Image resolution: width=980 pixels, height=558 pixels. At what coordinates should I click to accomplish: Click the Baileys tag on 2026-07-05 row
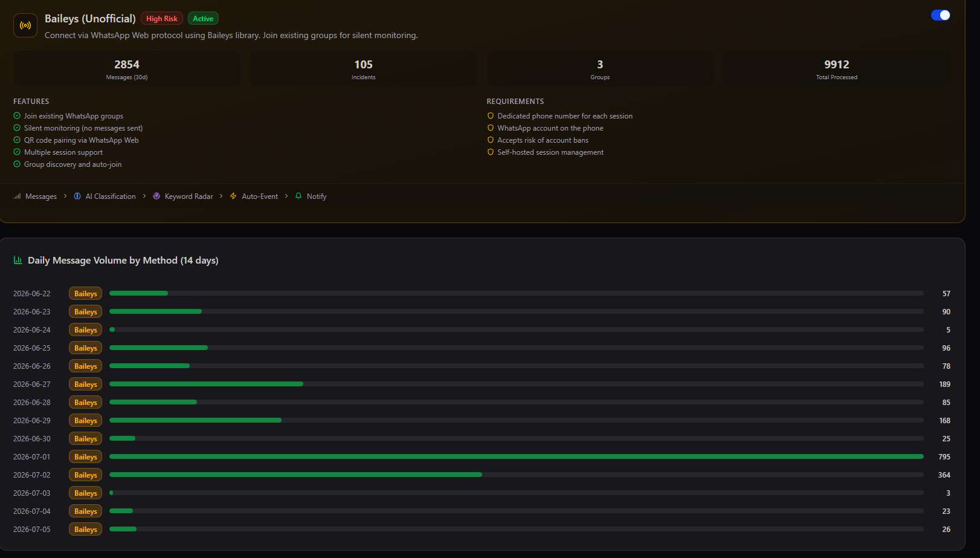pos(85,529)
